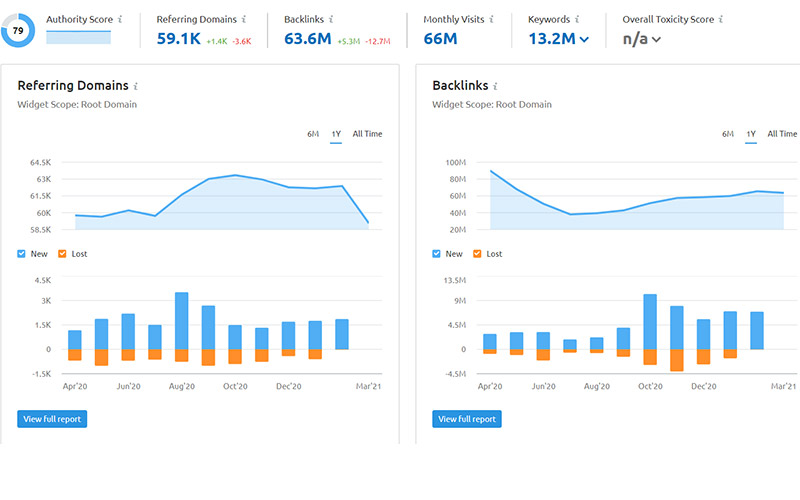Open full report for Referring Domains
The width and height of the screenshot is (800, 500).
tap(52, 419)
